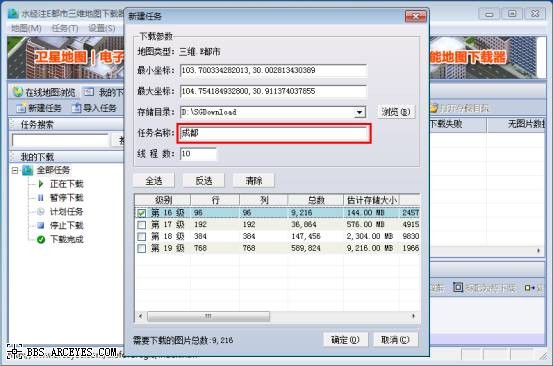Enable the 第 17 级 level checkbox
The height and width of the screenshot is (366, 553).
[x=142, y=225]
